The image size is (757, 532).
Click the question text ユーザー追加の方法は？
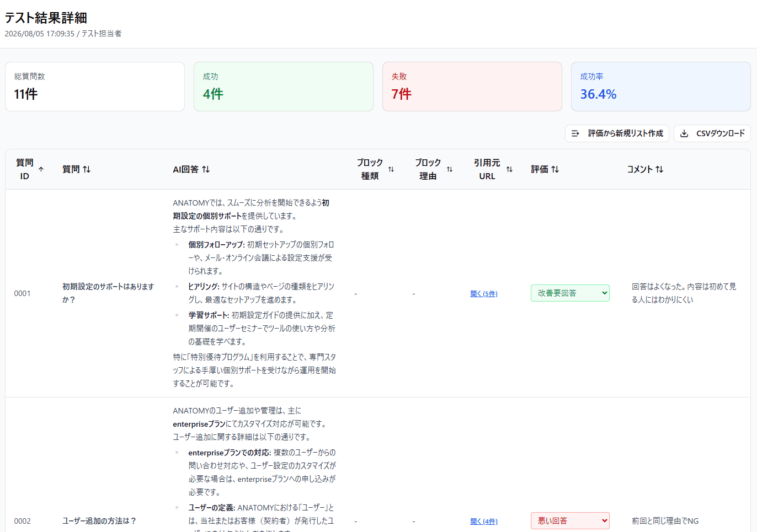99,521
